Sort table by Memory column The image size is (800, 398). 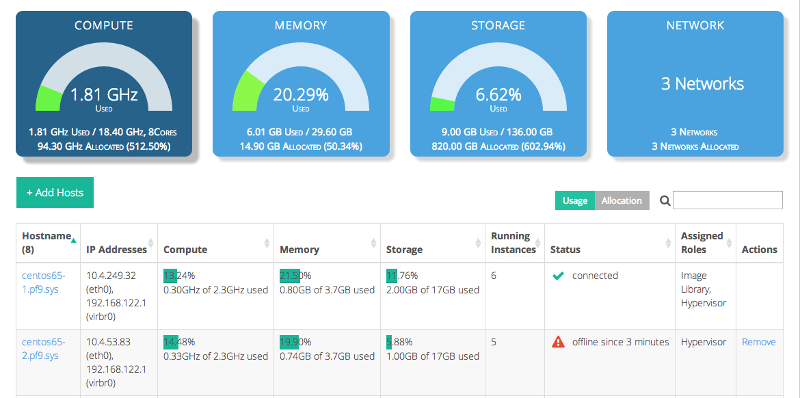[327, 243]
